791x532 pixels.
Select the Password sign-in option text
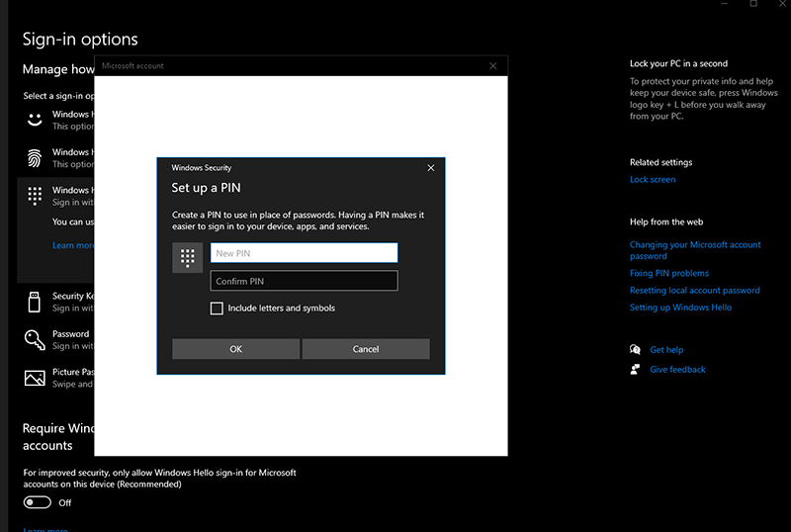click(x=70, y=334)
